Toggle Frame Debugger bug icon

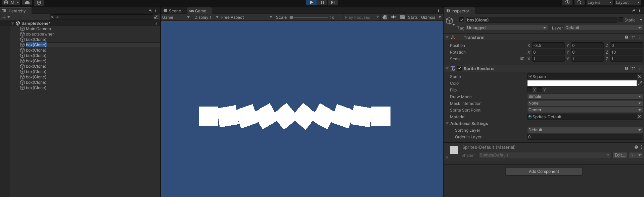385,17
